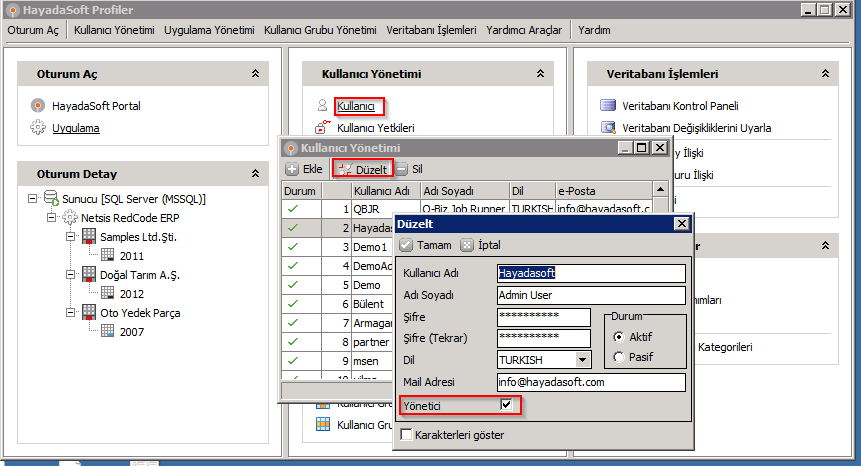Screen dimensions: 861x466
Task: Open Kullanıcı Yetkileri
Action: click(376, 128)
